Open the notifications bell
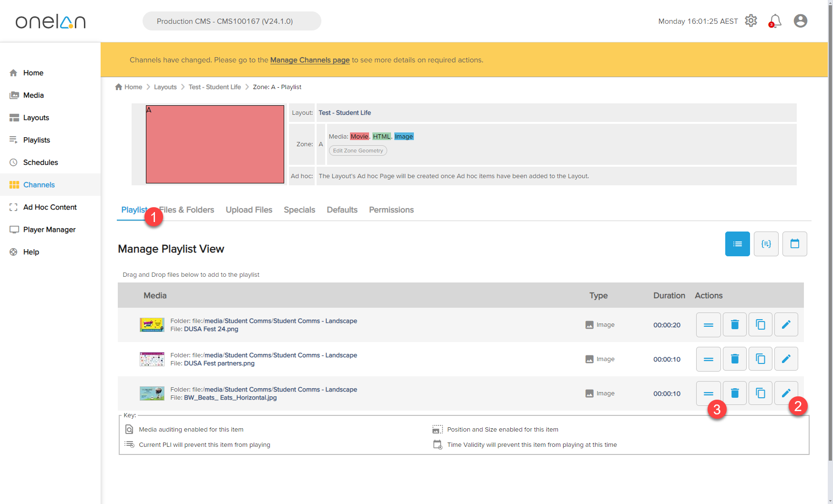The image size is (833, 504). (x=775, y=21)
